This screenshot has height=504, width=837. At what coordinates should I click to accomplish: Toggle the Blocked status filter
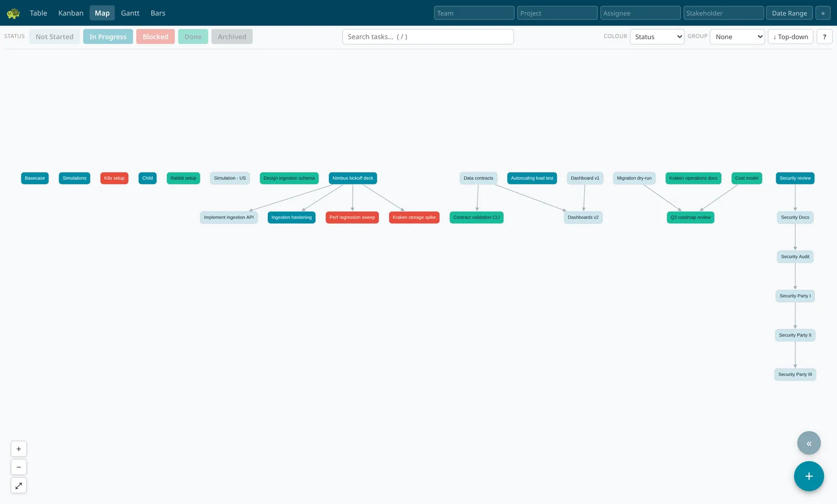(x=155, y=37)
